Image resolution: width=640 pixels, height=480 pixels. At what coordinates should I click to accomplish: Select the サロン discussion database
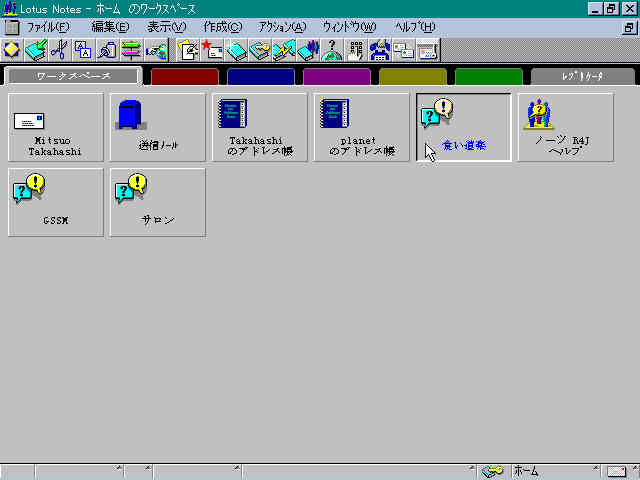pos(158,202)
